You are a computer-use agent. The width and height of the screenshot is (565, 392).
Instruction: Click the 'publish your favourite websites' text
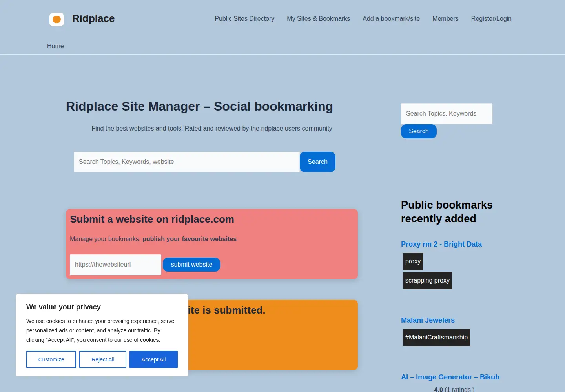(190, 239)
